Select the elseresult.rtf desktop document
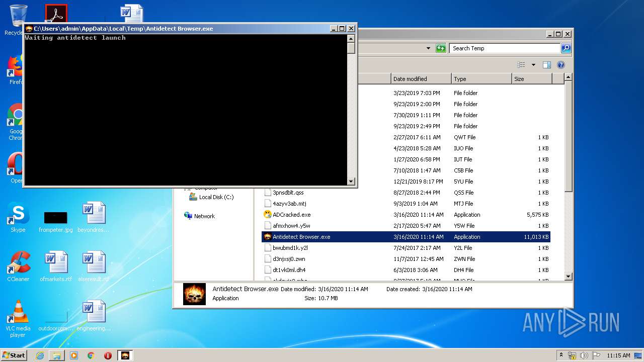 point(94,266)
